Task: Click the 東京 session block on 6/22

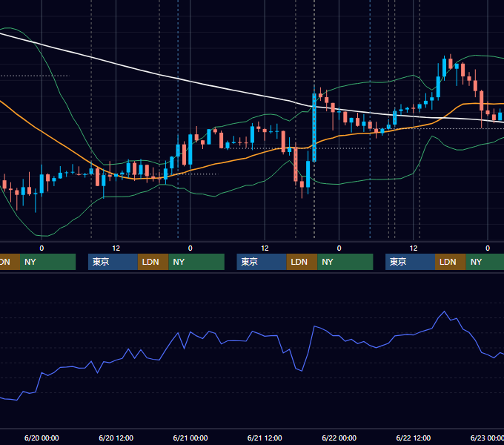Action: point(410,262)
